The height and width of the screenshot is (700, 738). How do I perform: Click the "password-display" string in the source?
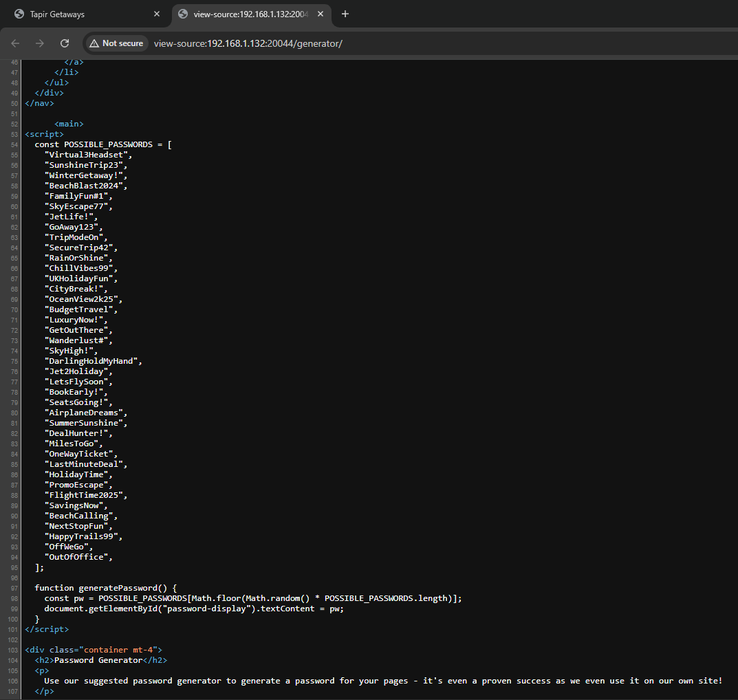coord(206,609)
